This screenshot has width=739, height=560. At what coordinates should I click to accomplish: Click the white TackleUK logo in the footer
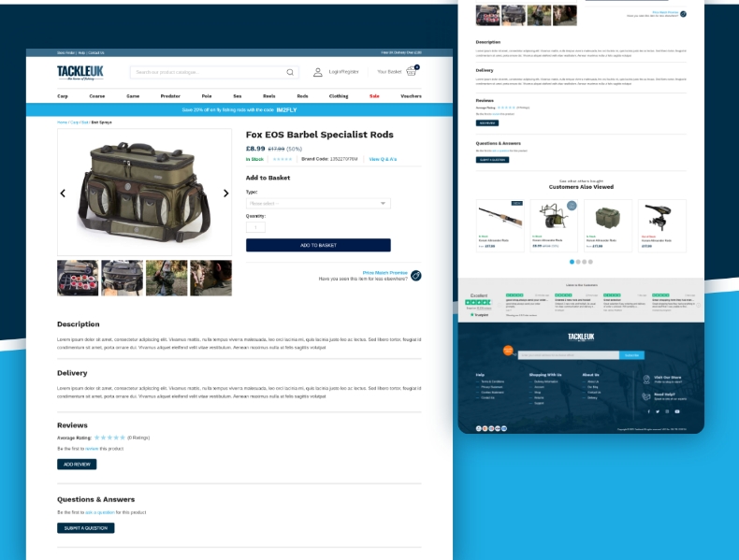(581, 337)
